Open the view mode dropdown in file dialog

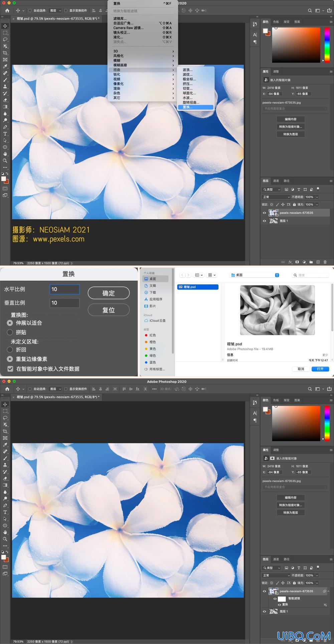[199, 275]
